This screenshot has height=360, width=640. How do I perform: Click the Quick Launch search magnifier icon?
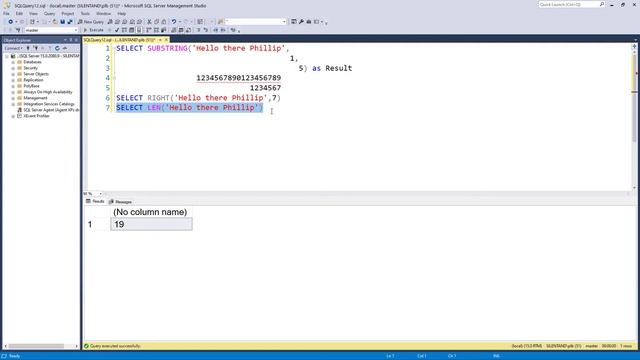(x=602, y=4)
